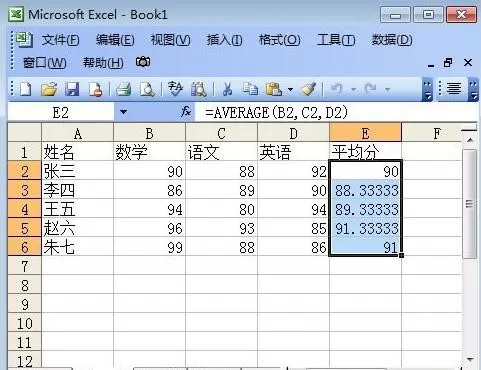Expand the Paste options arrow
This screenshot has width=481, height=370.
click(x=290, y=89)
